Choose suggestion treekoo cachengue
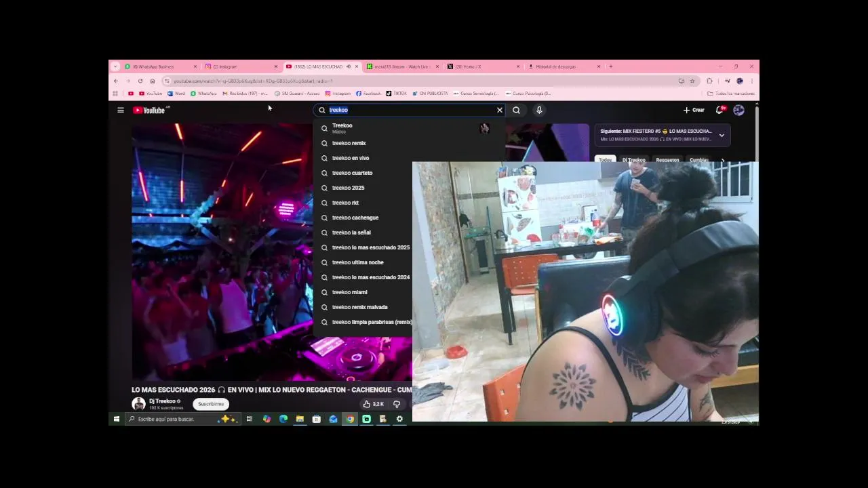Screen dimensions: 868x488 (363, 218)
